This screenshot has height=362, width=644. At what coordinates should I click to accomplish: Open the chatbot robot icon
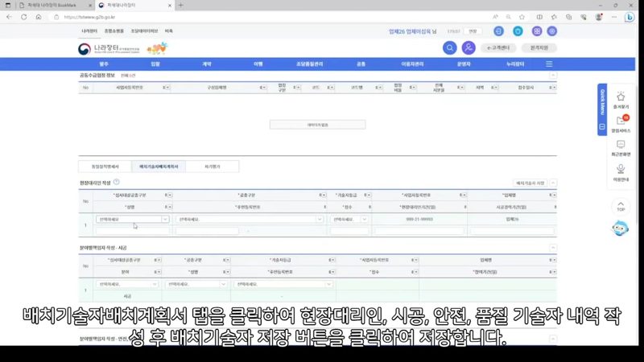pos(620,228)
